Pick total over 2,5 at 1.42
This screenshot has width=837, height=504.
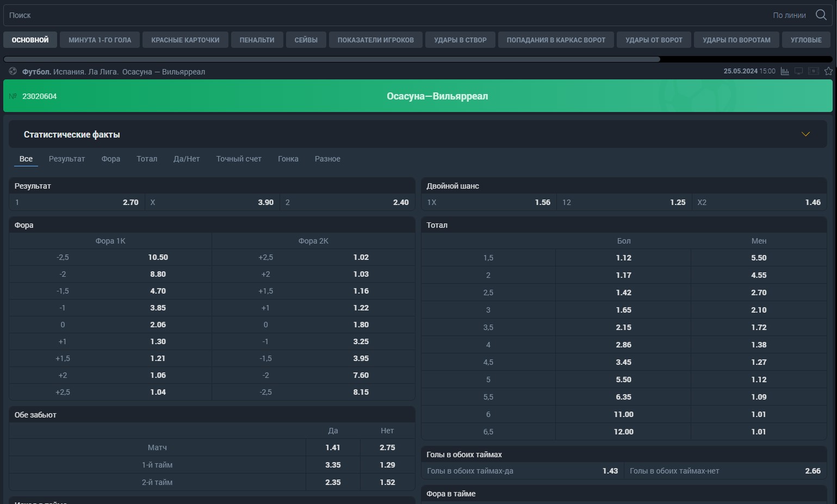coord(623,293)
